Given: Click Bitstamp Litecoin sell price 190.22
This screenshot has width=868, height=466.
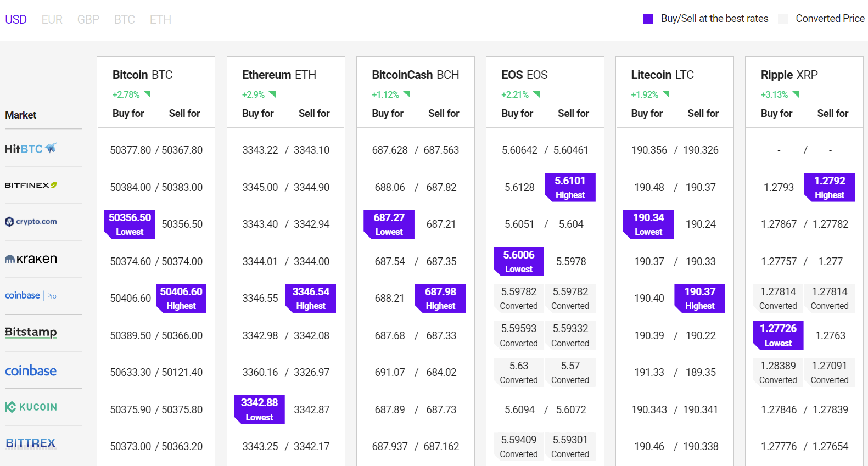Looking at the screenshot, I should tap(701, 336).
